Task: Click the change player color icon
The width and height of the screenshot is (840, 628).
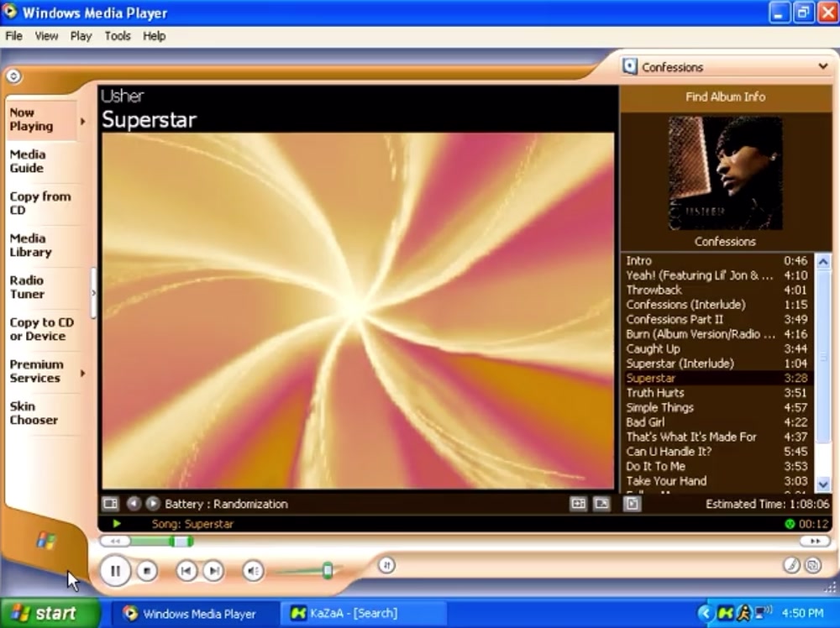Action: pos(791,565)
